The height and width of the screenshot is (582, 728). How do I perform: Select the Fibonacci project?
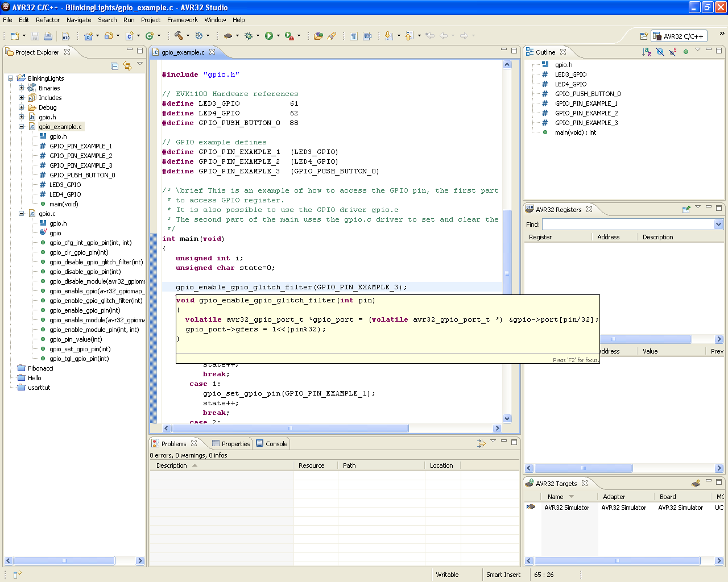point(40,368)
